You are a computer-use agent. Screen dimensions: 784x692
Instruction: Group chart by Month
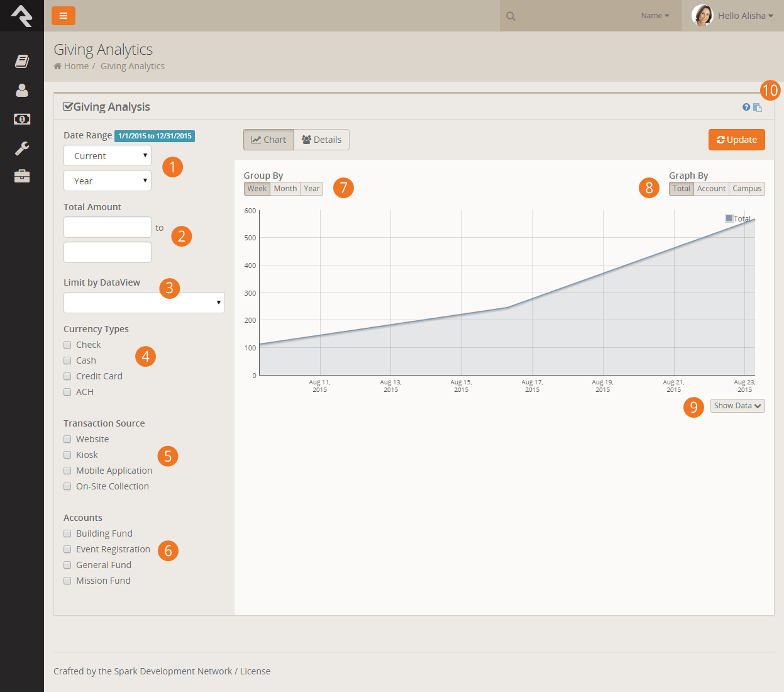click(285, 189)
